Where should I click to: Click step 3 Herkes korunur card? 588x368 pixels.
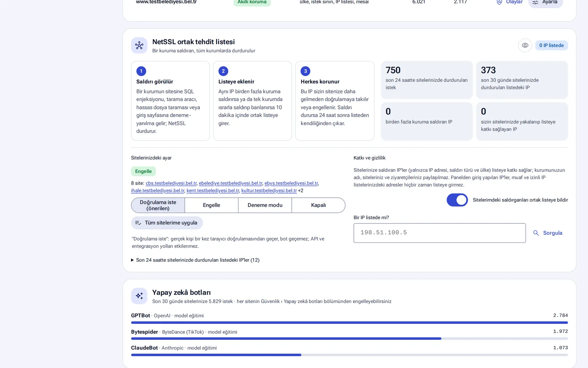[x=335, y=101]
